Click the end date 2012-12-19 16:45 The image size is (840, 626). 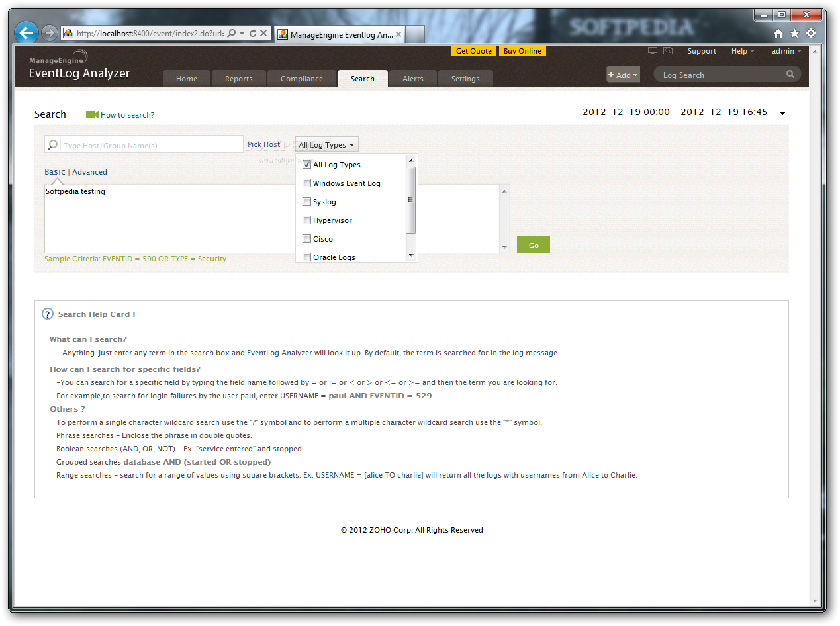click(x=724, y=112)
